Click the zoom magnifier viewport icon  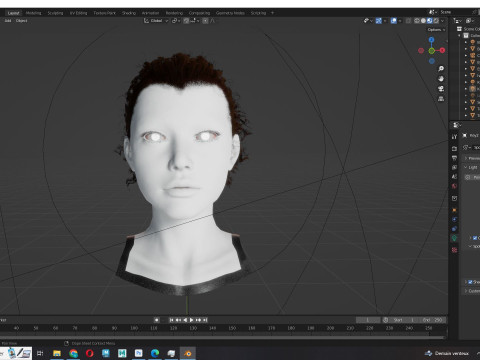(x=441, y=69)
